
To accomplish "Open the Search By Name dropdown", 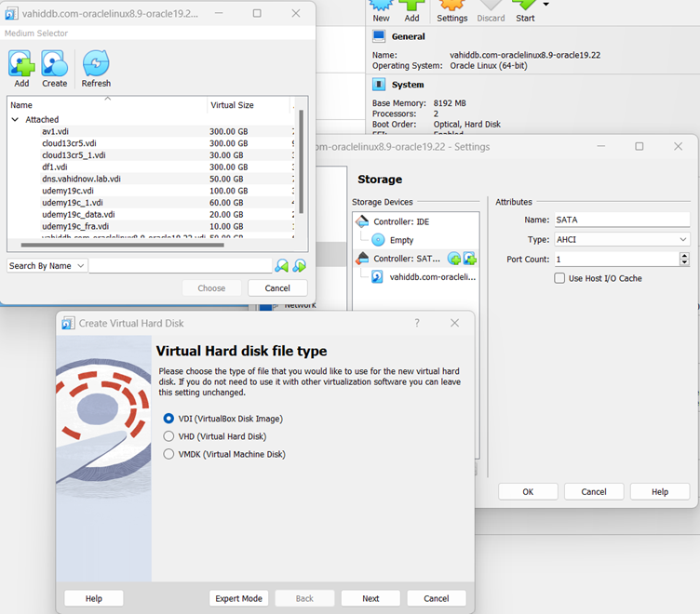I will point(47,266).
